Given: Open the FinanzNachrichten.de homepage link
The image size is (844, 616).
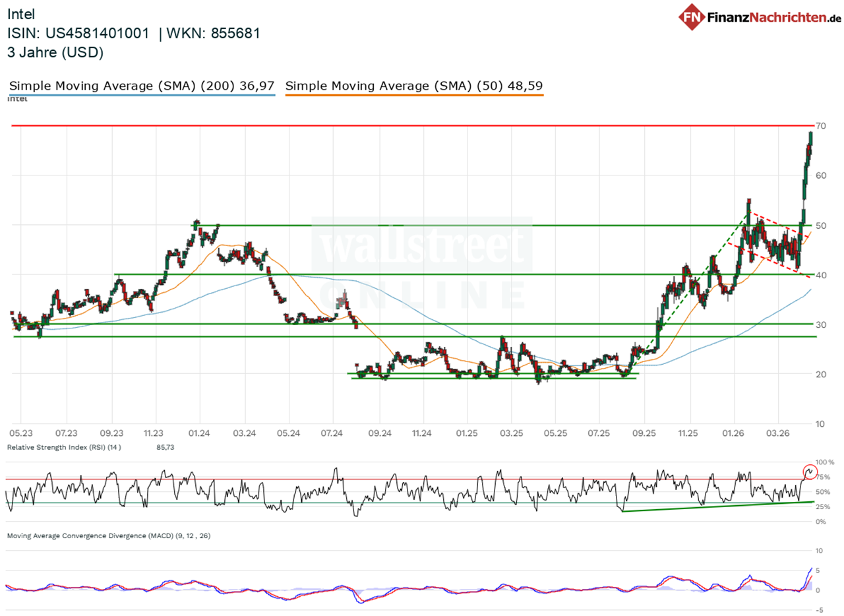Looking at the screenshot, I should coord(767,18).
